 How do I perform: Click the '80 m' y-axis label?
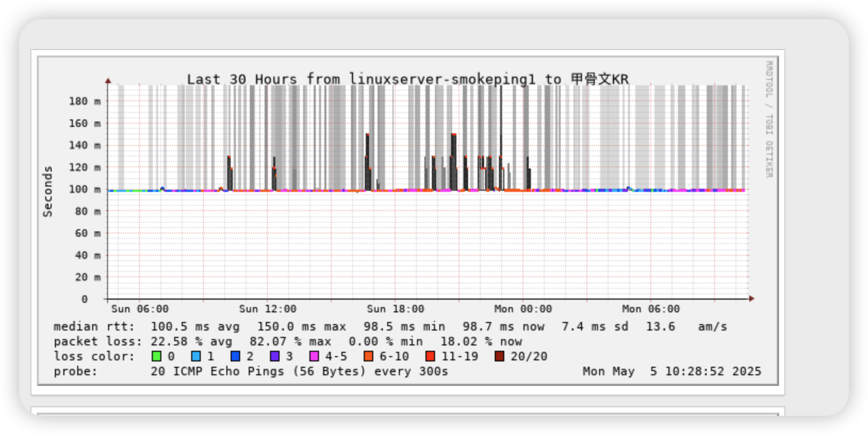pos(88,211)
